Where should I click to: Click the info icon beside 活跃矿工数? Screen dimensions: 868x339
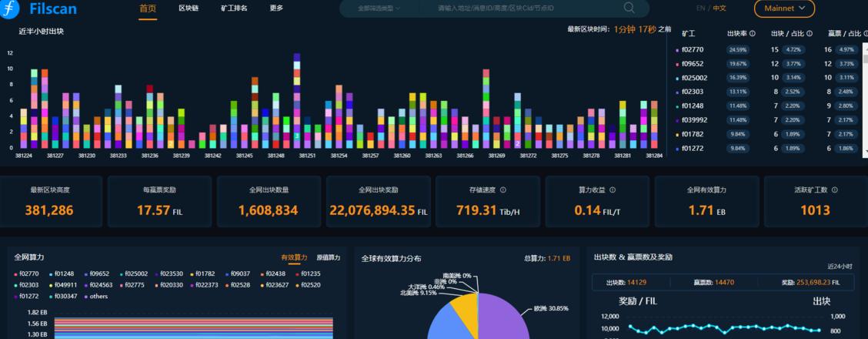pos(834,190)
